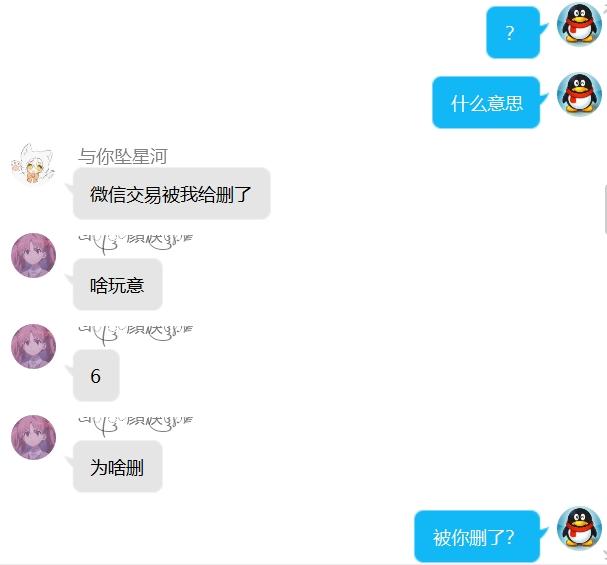607x565 pixels.
Task: Click the penguin avatar beside the "?" message
Action: (579, 24)
